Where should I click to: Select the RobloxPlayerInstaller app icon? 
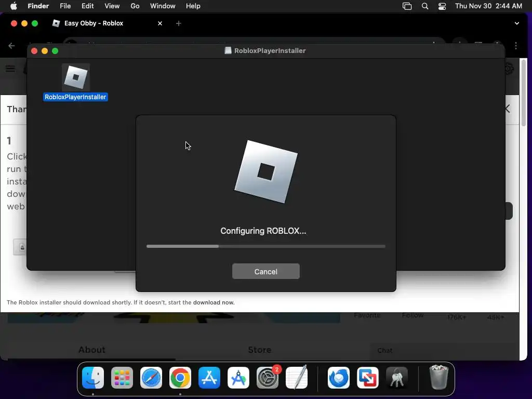[x=76, y=77]
